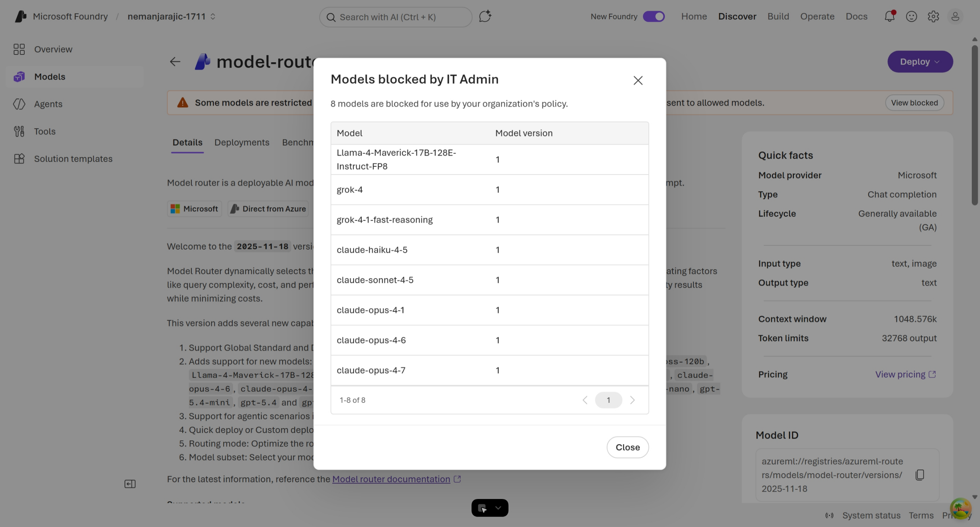The image size is (980, 527).
Task: Open the notifications bell
Action: (889, 16)
